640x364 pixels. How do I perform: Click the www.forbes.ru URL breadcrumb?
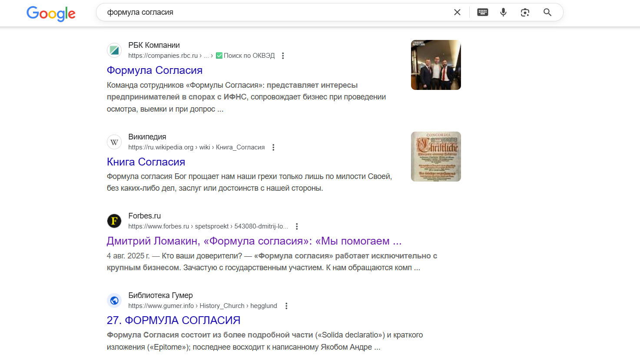pos(208,226)
